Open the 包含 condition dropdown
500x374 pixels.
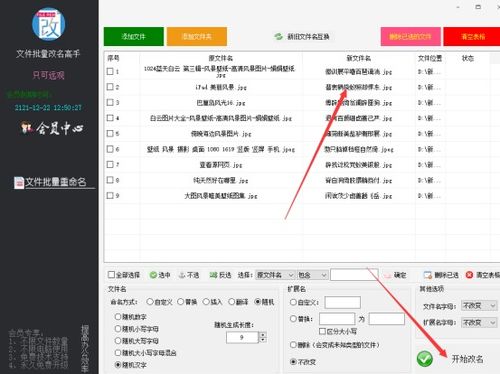(312, 275)
